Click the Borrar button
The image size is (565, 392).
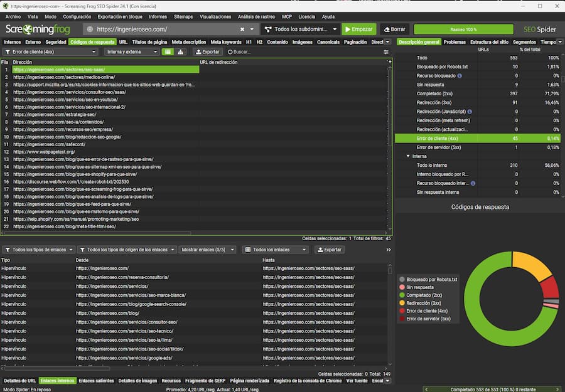[395, 29]
